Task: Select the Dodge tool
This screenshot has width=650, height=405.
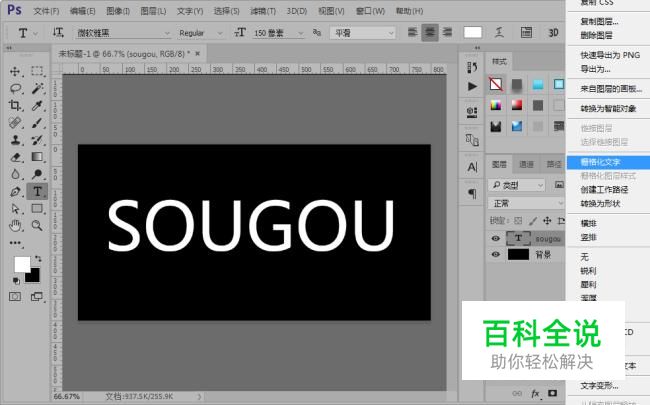Action: click(37, 174)
